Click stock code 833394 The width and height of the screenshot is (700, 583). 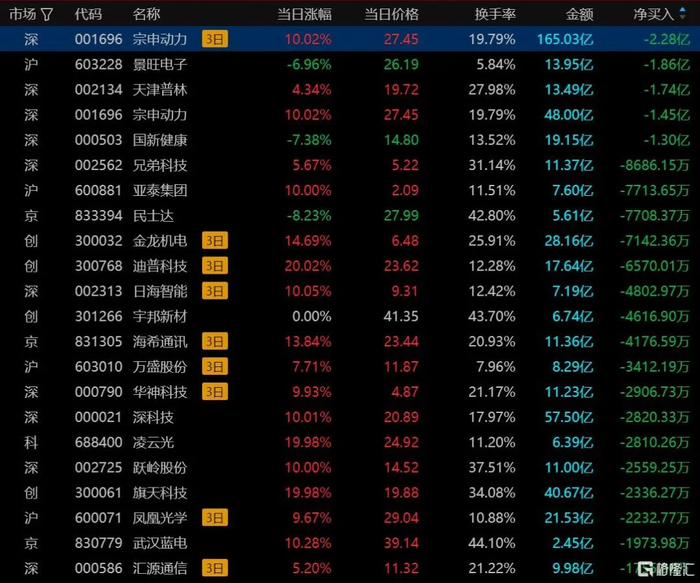98,216
